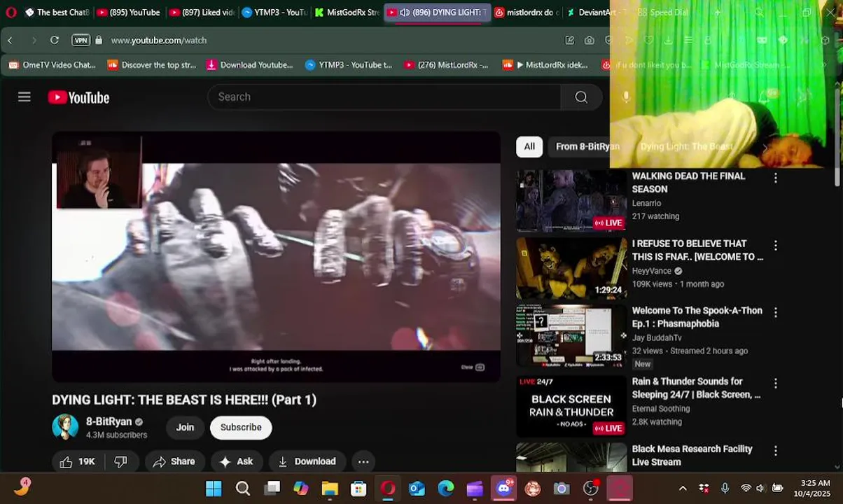The image size is (843, 504).
Task: Open the 8-BitRyan channel avatar
Action: [65, 427]
